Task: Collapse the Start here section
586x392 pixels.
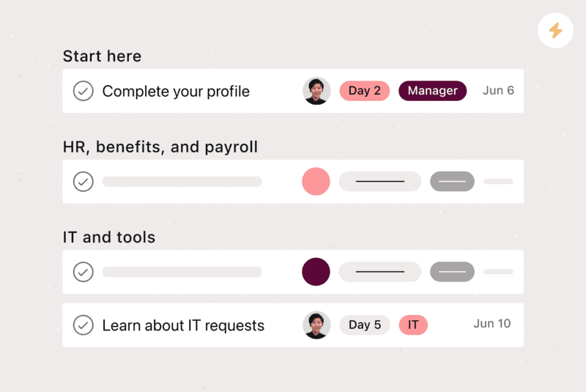Action: [x=102, y=56]
